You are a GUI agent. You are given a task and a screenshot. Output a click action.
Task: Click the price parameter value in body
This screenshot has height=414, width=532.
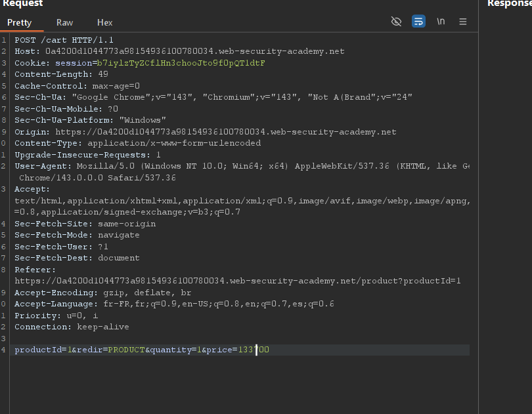coord(252,350)
